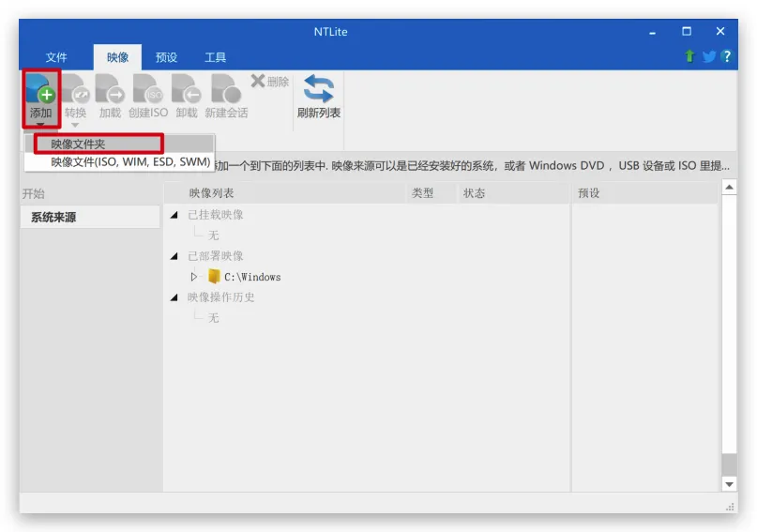Viewport: 757px width, 532px height.
Task: Collapse the 映像操作历史 tree group
Action: click(174, 297)
